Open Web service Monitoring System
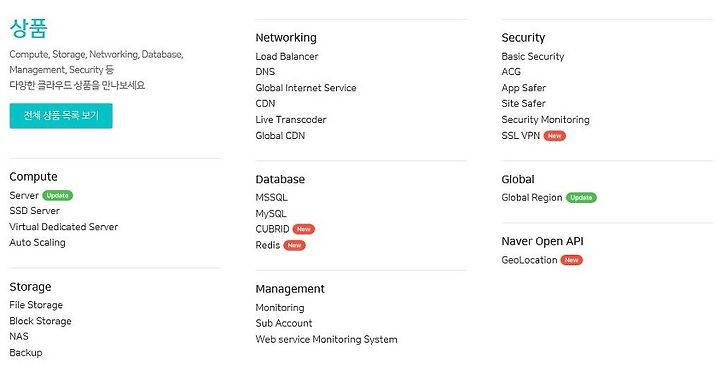This screenshot has height=365, width=720. click(x=326, y=339)
